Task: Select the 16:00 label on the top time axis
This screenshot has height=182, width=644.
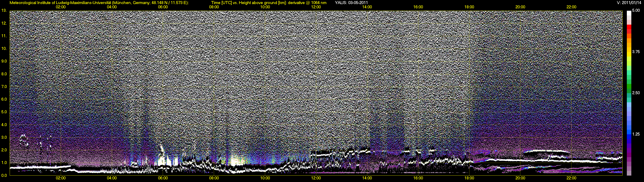Action: 418,7
